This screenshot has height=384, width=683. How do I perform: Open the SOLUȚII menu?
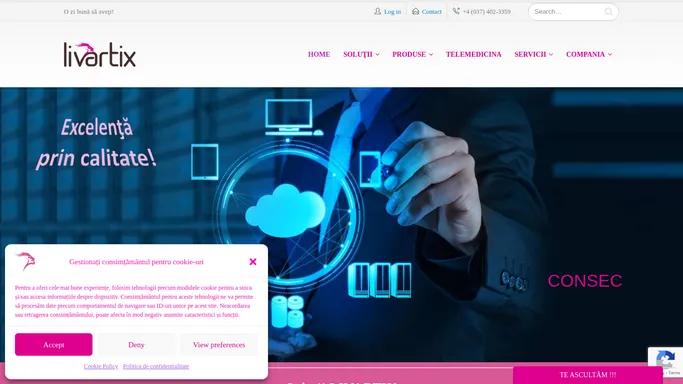tap(358, 54)
